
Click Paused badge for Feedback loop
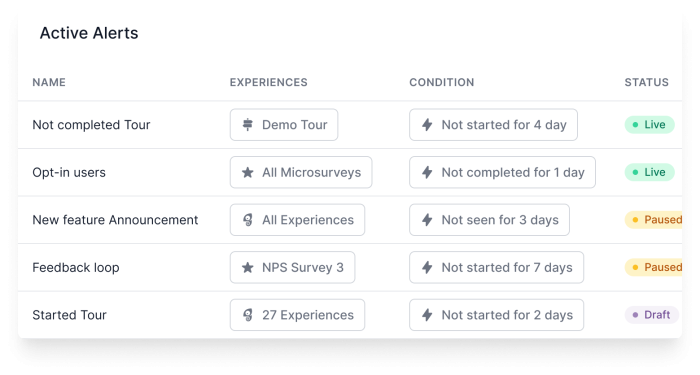click(x=653, y=267)
